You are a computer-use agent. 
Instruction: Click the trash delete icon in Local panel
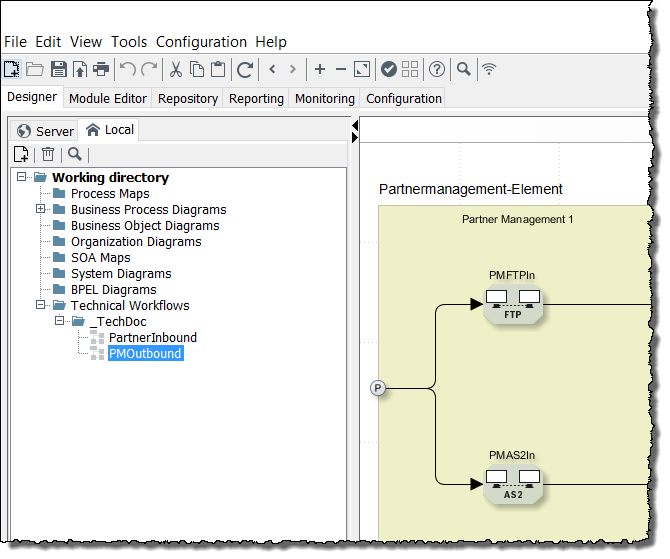(47, 154)
